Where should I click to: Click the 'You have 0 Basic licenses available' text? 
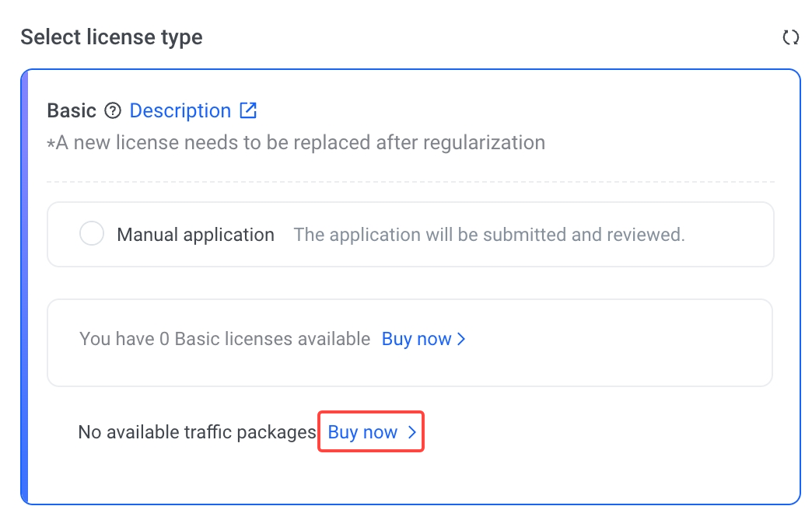click(225, 340)
